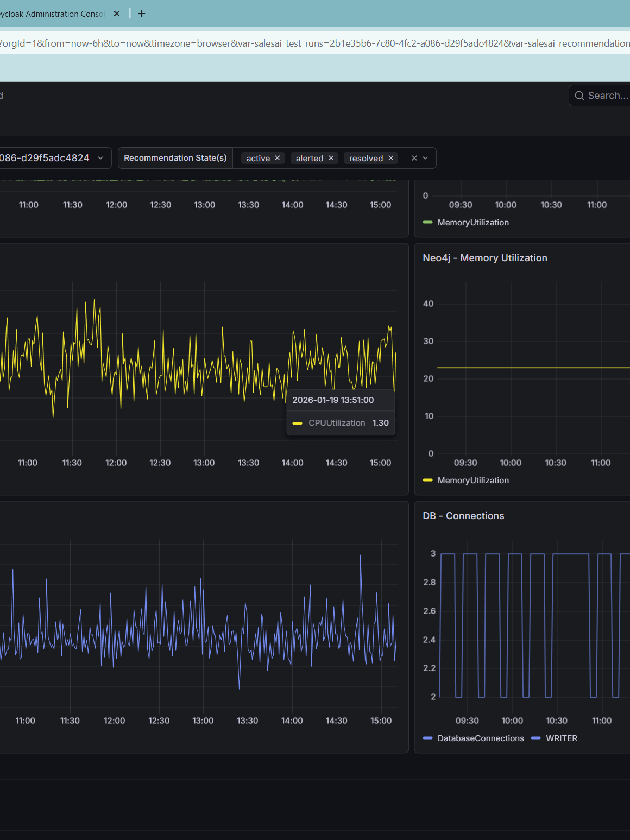Screen dimensions: 630x840
Task: Click the browser address bar URL
Action: pos(315,43)
